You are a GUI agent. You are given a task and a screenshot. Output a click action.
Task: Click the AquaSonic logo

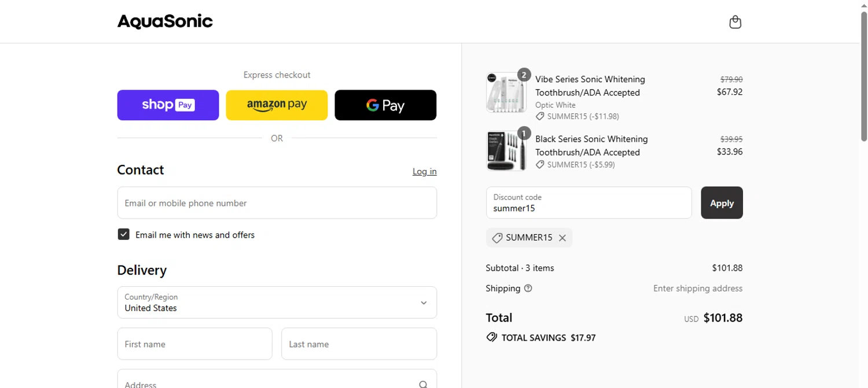point(165,22)
